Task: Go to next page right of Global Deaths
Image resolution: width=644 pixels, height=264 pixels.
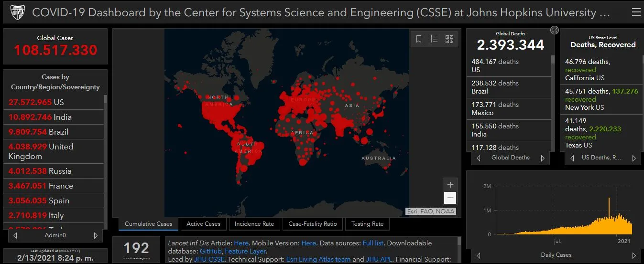Action: click(543, 158)
